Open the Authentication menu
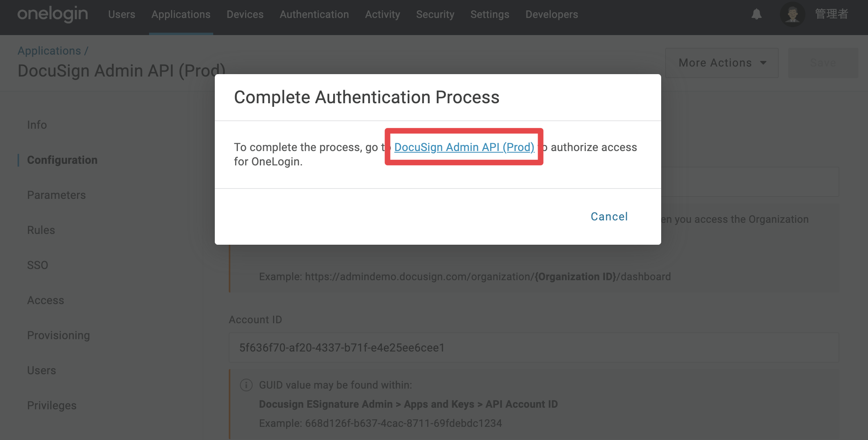Viewport: 868px width, 440px height. [314, 14]
